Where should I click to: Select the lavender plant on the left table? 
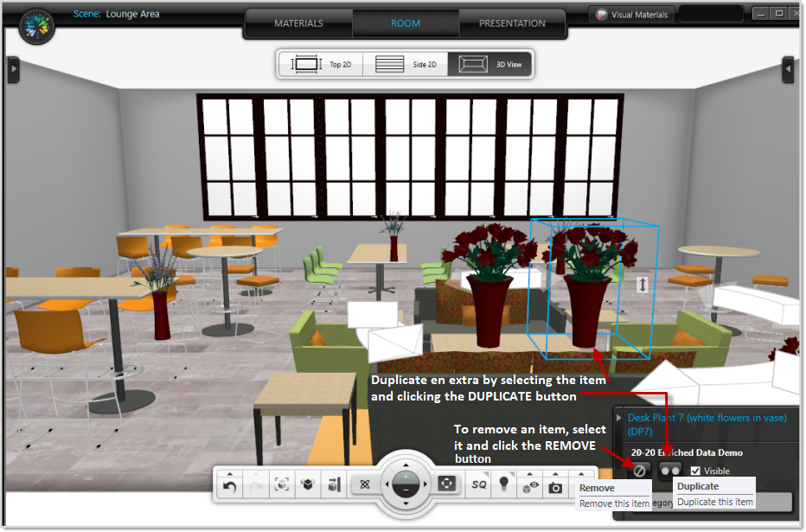(x=159, y=293)
